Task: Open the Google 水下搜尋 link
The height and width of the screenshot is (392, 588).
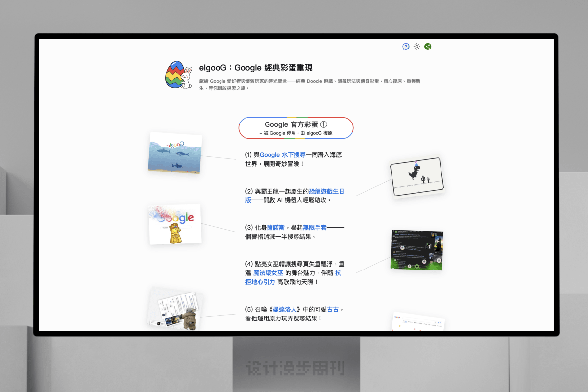Action: click(x=282, y=155)
